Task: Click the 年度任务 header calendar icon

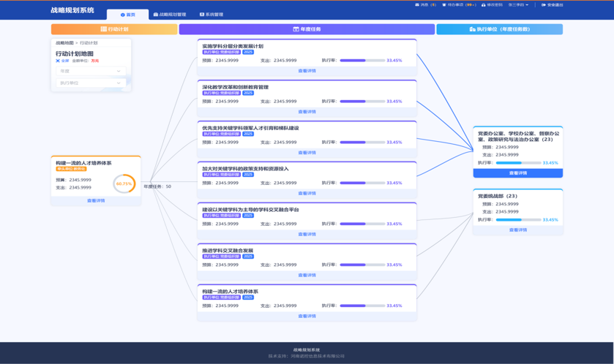Action: (296, 29)
